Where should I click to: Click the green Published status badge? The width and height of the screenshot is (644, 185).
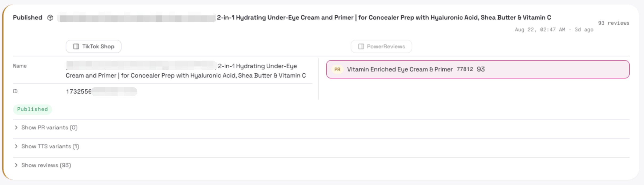(32, 110)
